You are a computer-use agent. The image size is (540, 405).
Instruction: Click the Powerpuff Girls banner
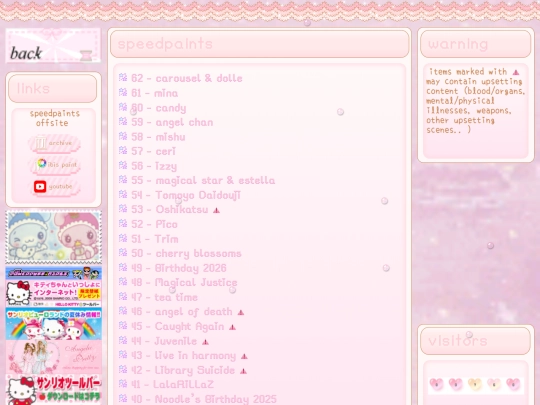53,273
